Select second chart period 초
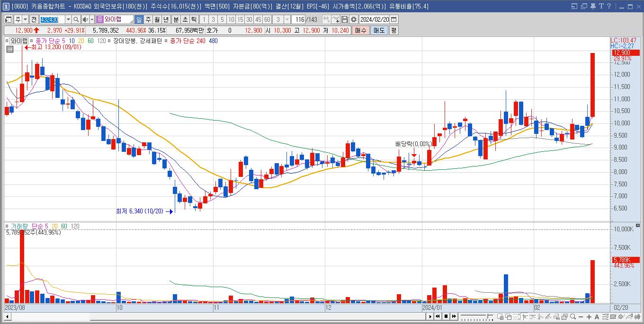The height and width of the screenshot is (324, 644). tap(185, 19)
